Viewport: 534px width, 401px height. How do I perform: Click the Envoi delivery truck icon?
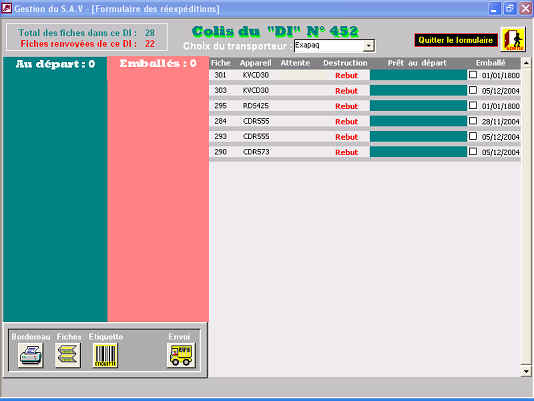coord(181,355)
